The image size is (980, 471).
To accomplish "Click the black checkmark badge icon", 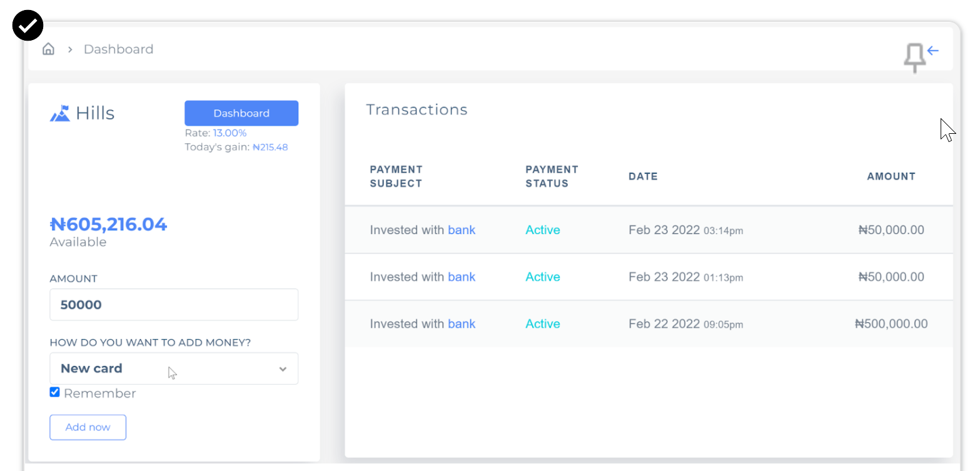I will 28,26.
